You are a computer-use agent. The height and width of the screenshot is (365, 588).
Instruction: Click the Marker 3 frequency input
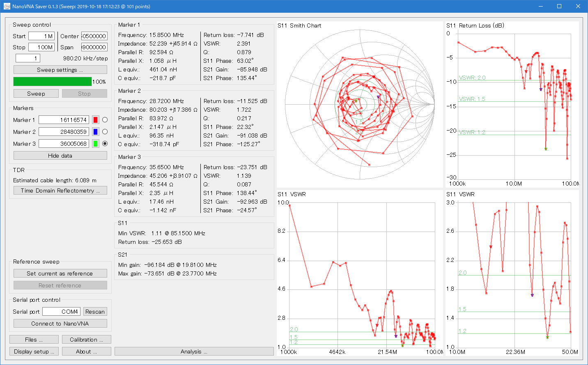click(x=64, y=144)
